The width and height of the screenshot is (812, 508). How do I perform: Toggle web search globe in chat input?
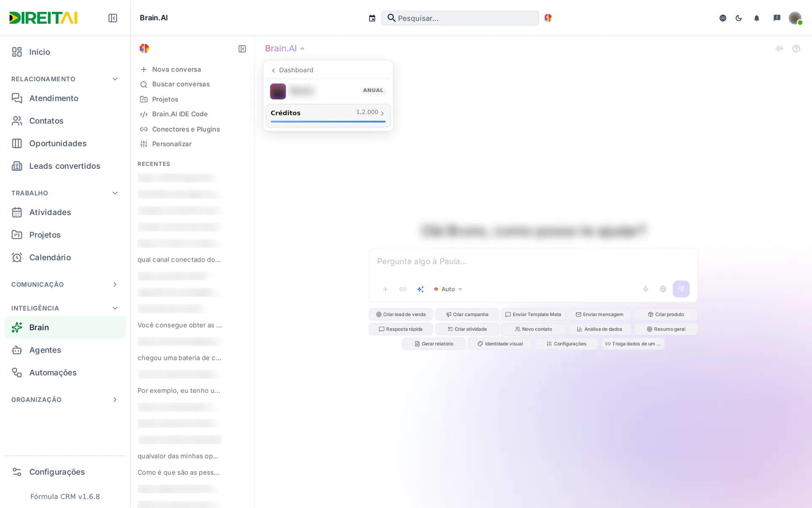coord(663,289)
